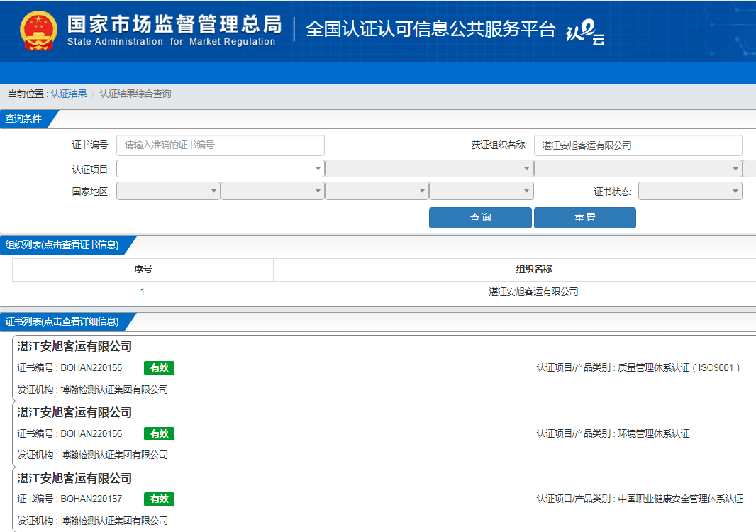Open the 认证结果 breadcrumb link
The height and width of the screenshot is (532, 756).
pyautogui.click(x=69, y=94)
